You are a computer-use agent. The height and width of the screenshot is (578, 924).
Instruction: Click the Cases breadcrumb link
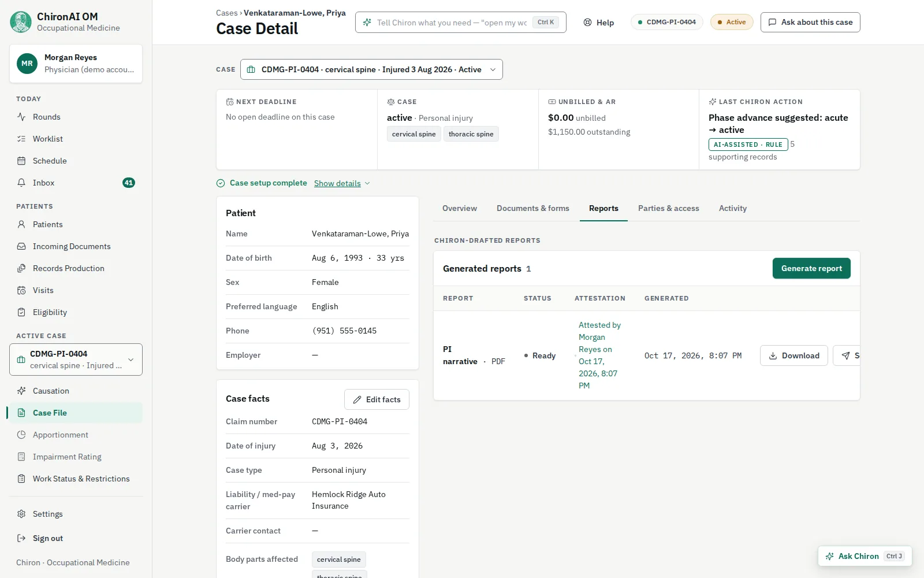(226, 13)
